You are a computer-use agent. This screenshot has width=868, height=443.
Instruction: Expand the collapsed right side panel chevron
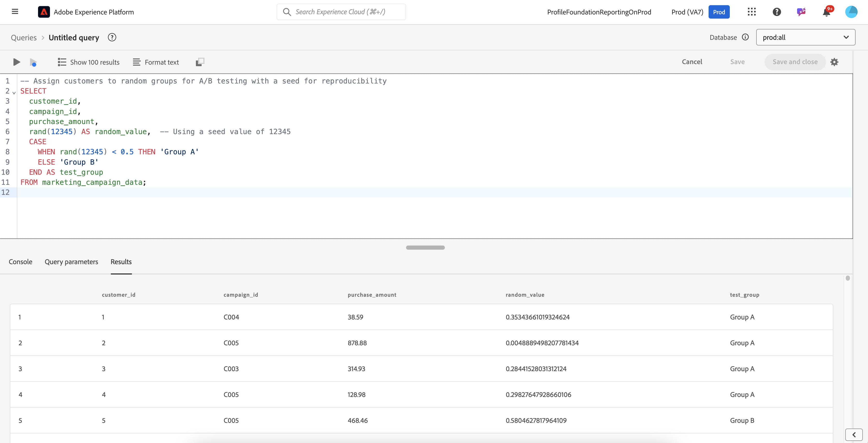854,434
